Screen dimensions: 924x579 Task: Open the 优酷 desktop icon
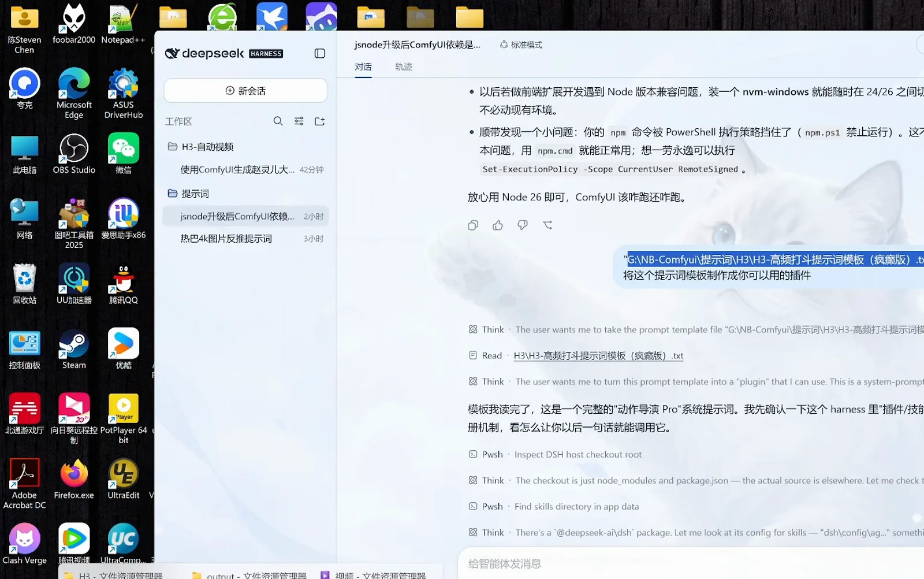123,349
